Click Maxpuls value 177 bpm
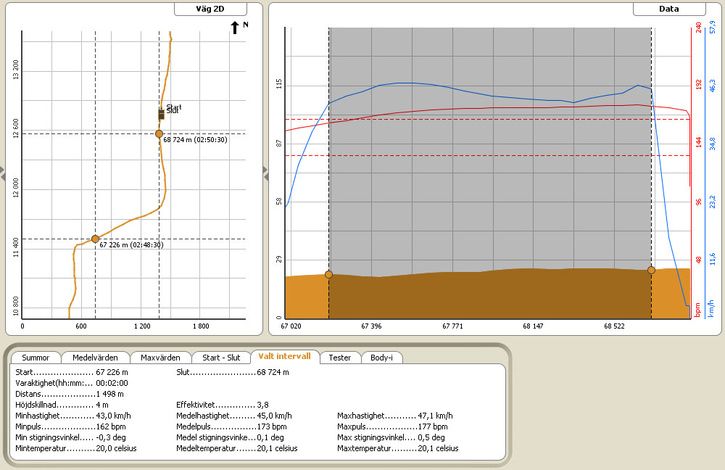 tap(433, 427)
